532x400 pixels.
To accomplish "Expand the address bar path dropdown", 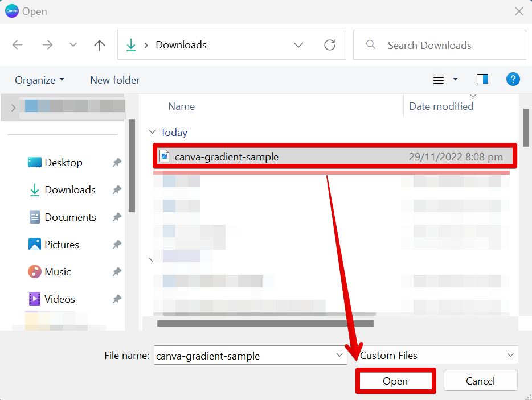I will (298, 45).
